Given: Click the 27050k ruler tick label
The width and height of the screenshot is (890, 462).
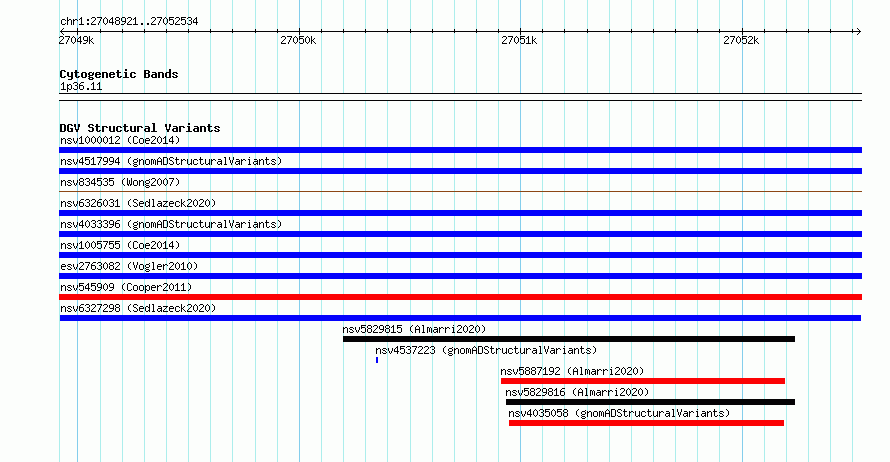Looking at the screenshot, I should (x=298, y=40).
